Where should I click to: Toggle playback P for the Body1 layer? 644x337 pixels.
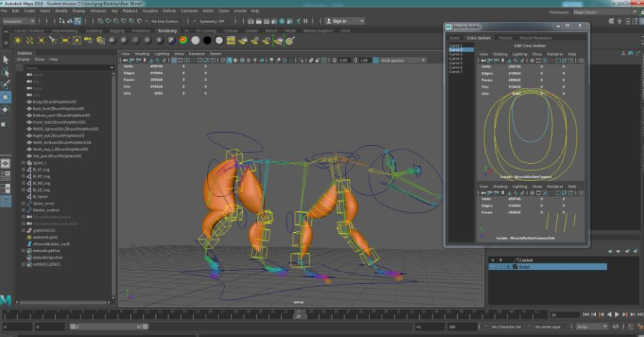pyautogui.click(x=501, y=267)
